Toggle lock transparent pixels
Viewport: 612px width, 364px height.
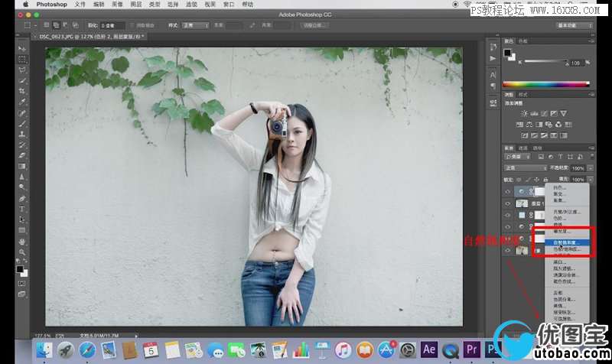tap(519, 180)
